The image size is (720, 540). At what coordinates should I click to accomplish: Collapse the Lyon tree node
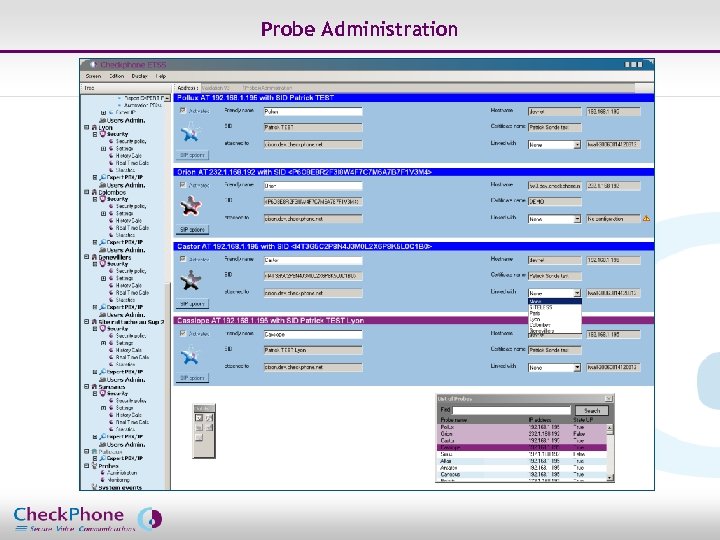click(x=86, y=128)
